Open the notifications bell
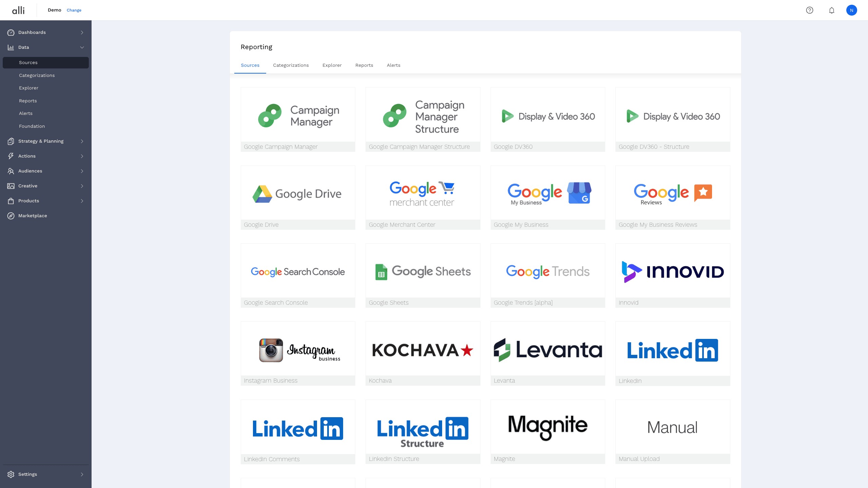868x488 pixels. click(x=832, y=10)
